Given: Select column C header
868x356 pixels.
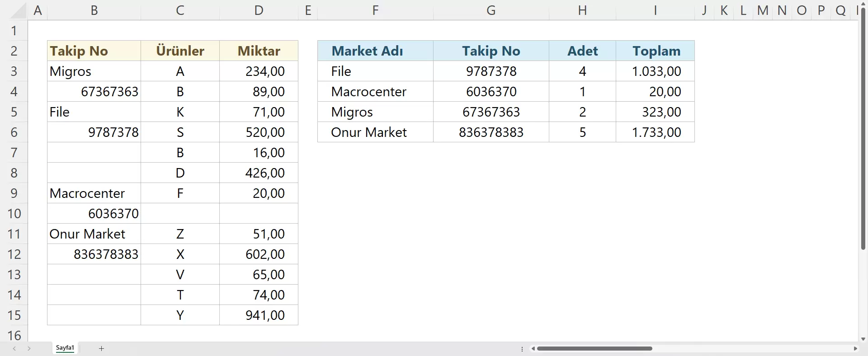Looking at the screenshot, I should 180,10.
